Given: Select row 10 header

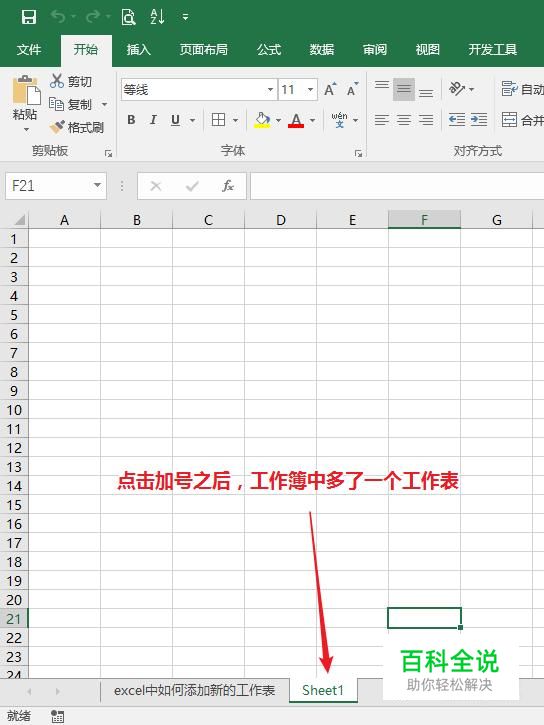Looking at the screenshot, I should coord(14,410).
